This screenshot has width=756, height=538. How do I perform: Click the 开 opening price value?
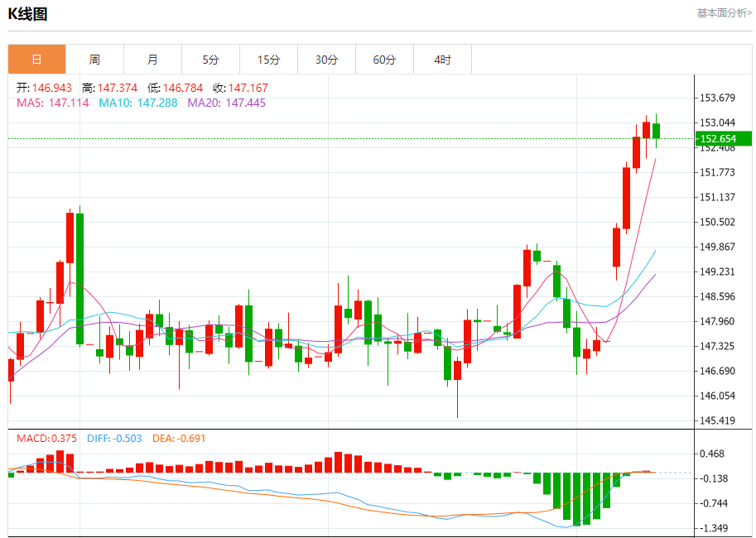tap(51, 88)
